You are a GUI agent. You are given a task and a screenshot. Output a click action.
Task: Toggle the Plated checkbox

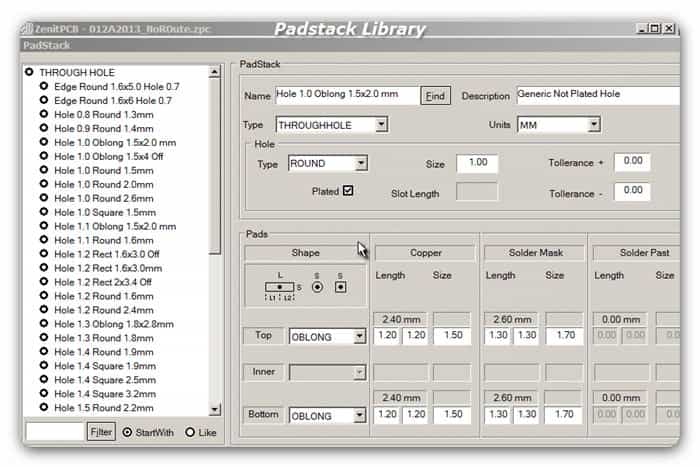point(348,191)
